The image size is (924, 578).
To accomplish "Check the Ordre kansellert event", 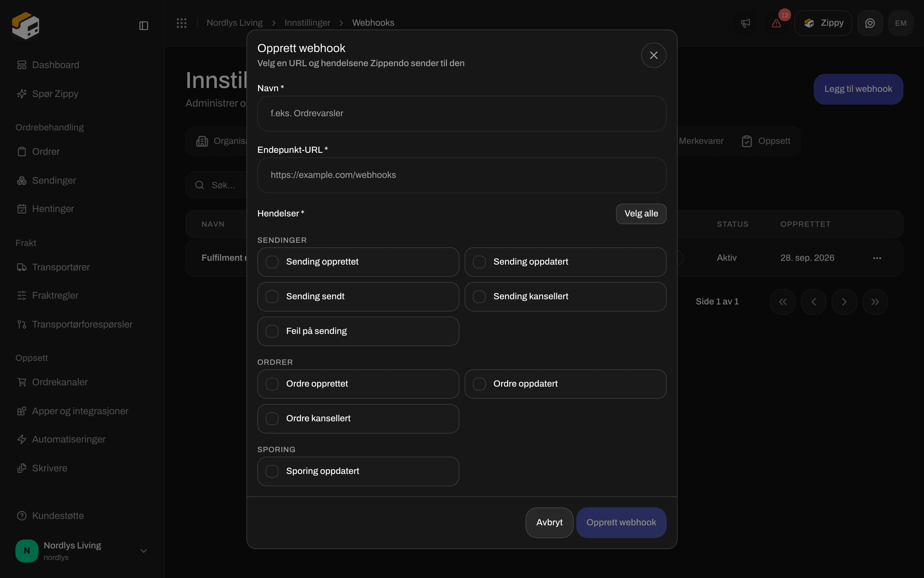I will pyautogui.click(x=358, y=419).
